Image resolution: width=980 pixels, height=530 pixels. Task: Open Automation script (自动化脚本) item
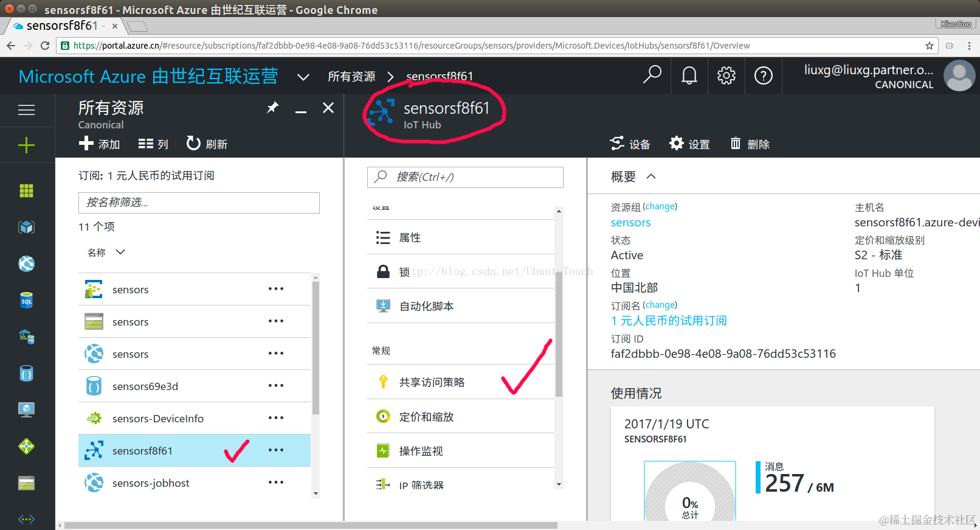[461, 306]
